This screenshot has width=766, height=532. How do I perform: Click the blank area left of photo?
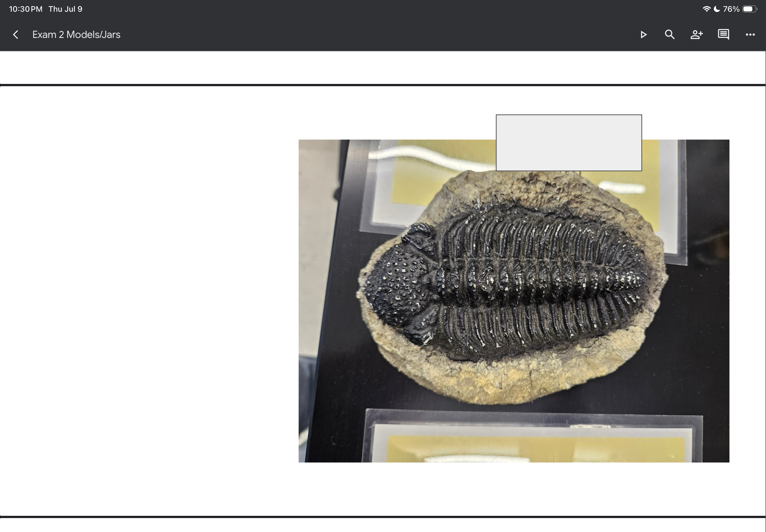[149, 301]
